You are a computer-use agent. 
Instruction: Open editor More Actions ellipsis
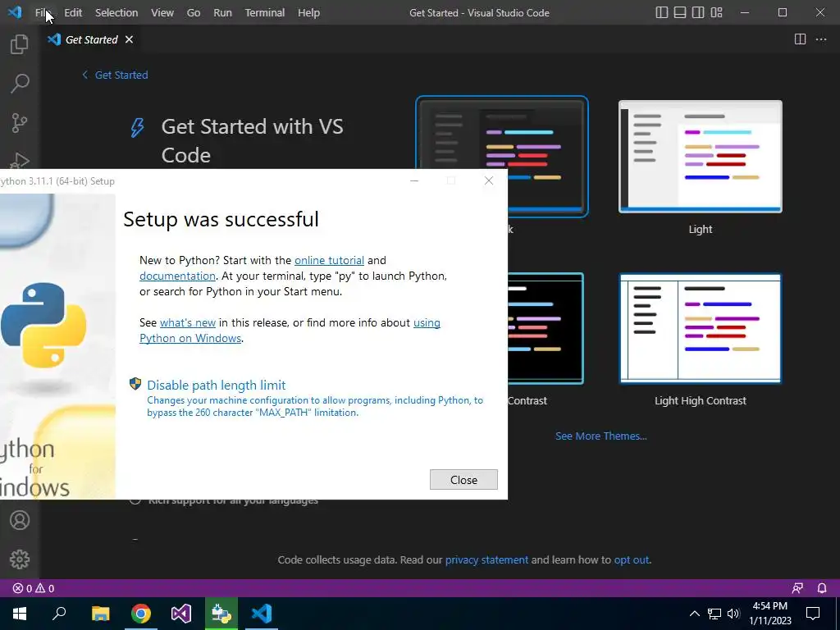coord(820,39)
